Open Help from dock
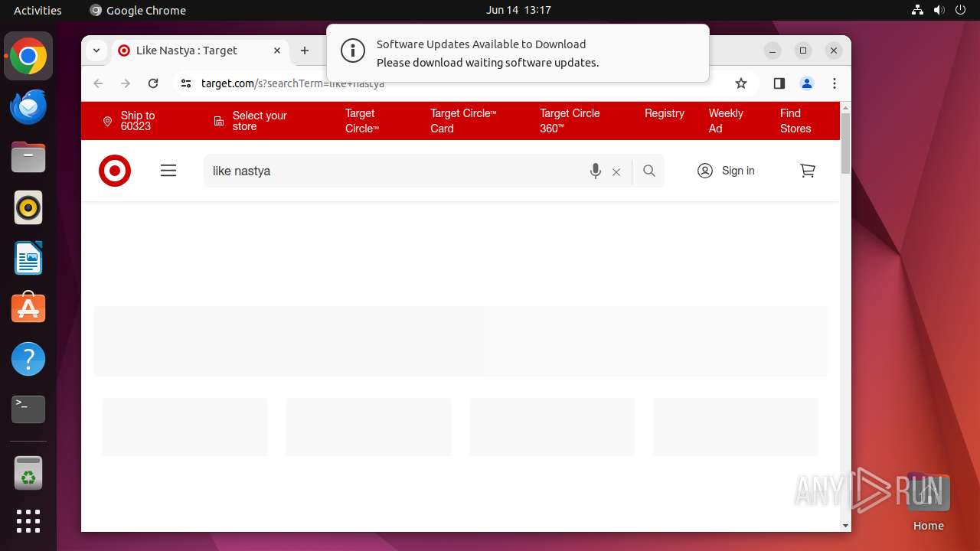The image size is (980, 551). 28,359
